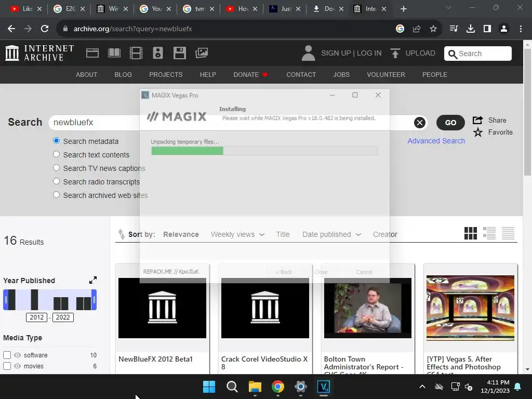The height and width of the screenshot is (399, 532).
Task: Select Search text contents radio option
Action: click(x=56, y=154)
